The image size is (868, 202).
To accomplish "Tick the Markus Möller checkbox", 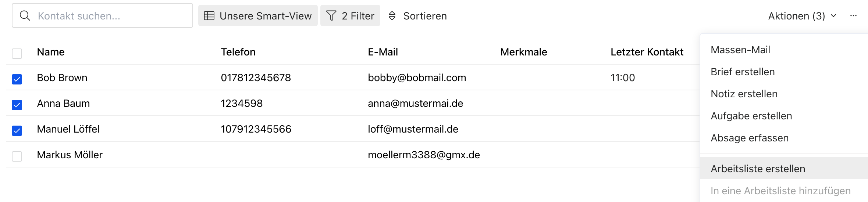I will click(x=17, y=156).
